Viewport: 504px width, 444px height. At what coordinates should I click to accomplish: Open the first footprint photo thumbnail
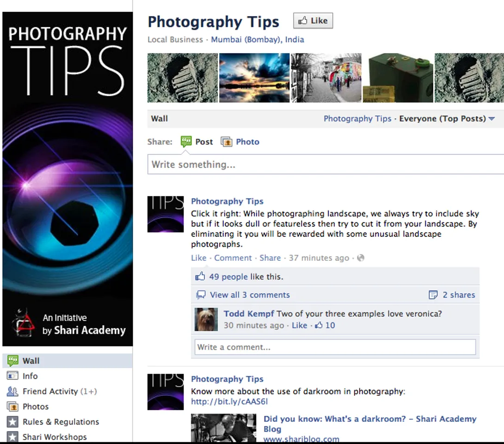coord(183,78)
